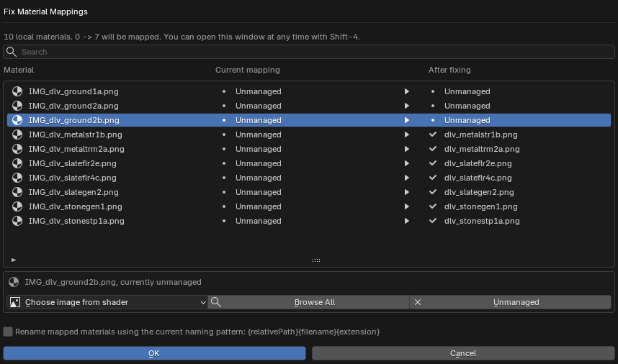Click checkmark icon next to dlv_stonestp1a.png
The width and height of the screenshot is (618, 364).
(x=433, y=220)
